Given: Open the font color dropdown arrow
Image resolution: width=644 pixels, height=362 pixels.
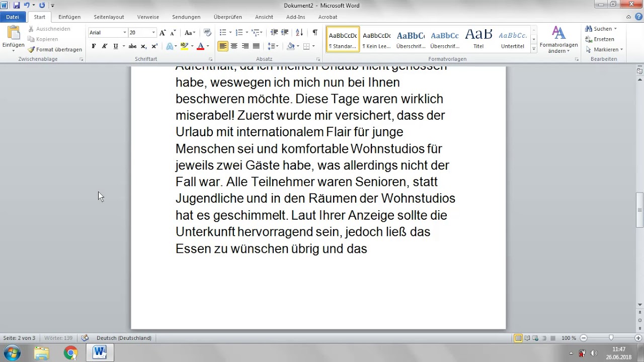Looking at the screenshot, I should pyautogui.click(x=208, y=46).
